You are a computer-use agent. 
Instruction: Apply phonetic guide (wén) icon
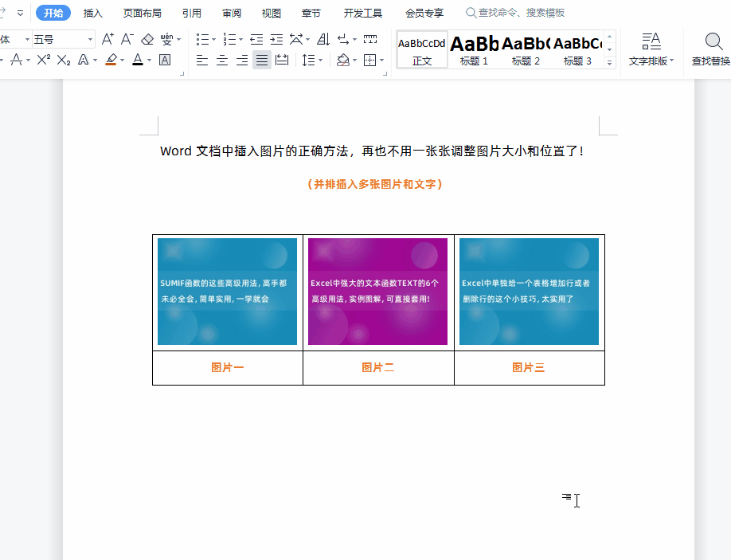coord(166,39)
